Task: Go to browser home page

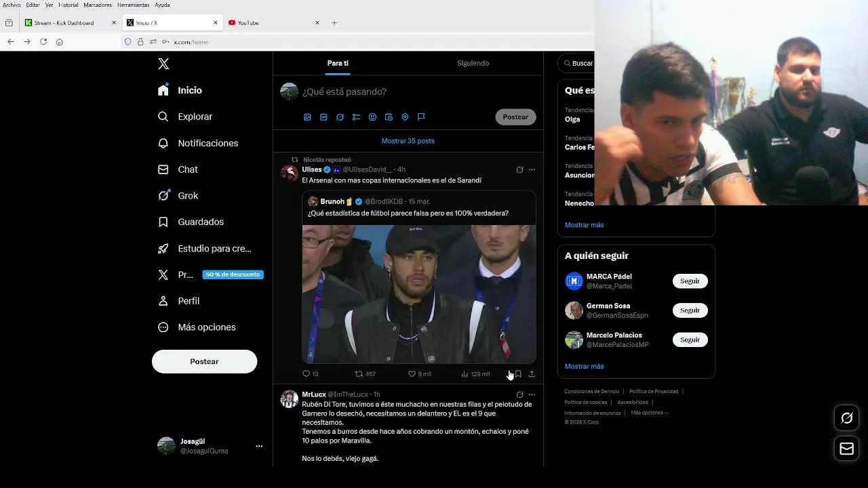Action: point(60,42)
